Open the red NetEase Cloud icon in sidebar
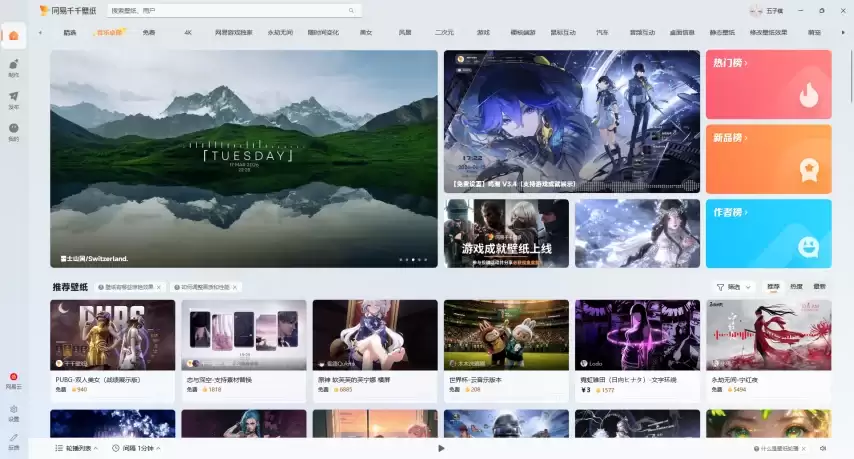 pyautogui.click(x=14, y=377)
